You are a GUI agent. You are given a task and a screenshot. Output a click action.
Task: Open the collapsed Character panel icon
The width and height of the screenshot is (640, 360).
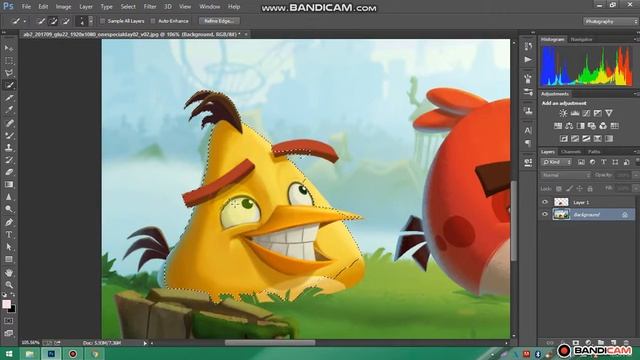[528, 131]
